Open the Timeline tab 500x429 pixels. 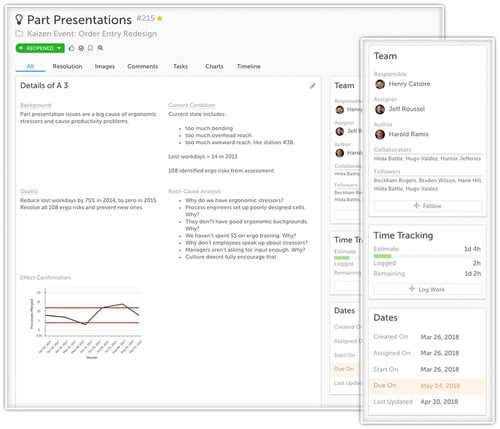point(249,66)
